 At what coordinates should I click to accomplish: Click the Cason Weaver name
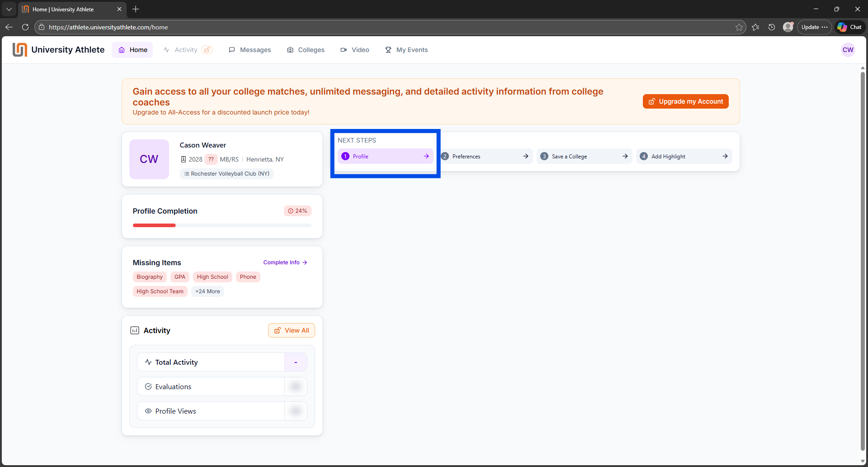pyautogui.click(x=203, y=145)
